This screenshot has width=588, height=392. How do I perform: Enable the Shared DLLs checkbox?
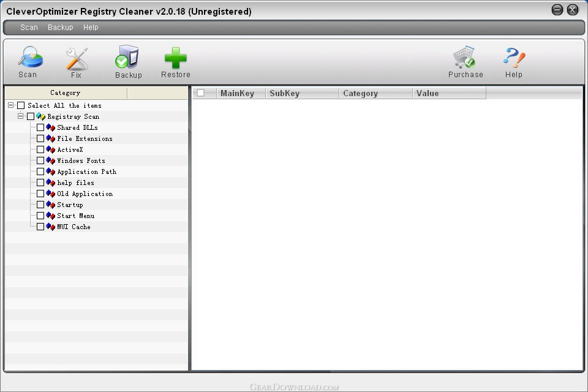tap(40, 127)
